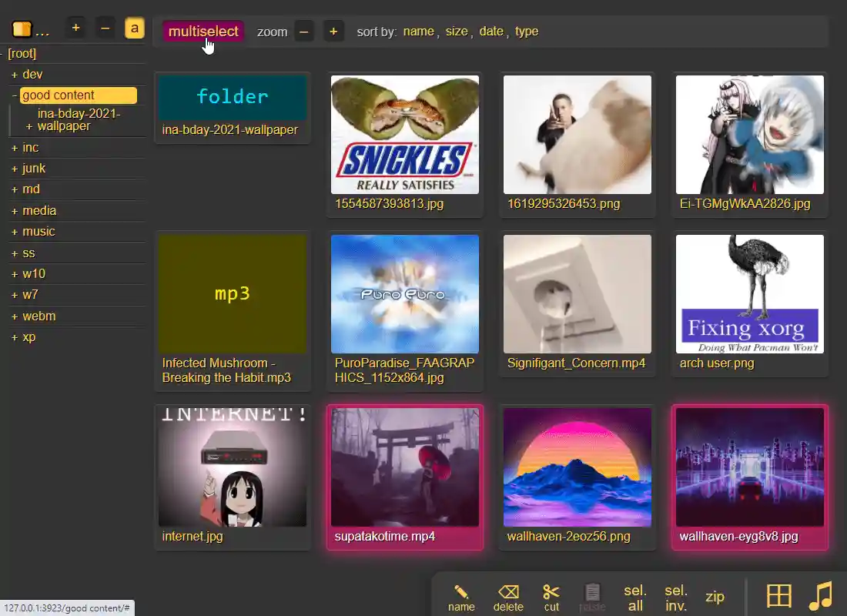Toggle selection of wallhaven-eyg8v8.jpg
This screenshot has width=847, height=616.
click(749, 467)
